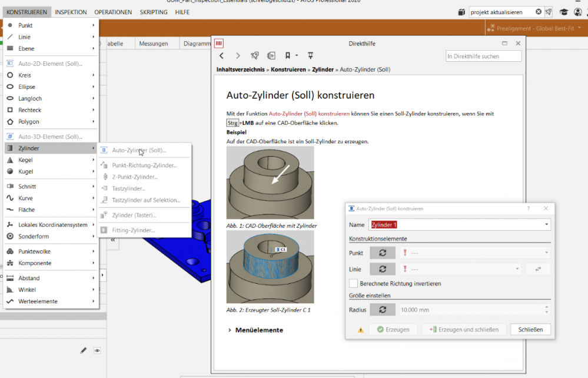
Task: Click the Schließen button
Action: [x=530, y=330]
